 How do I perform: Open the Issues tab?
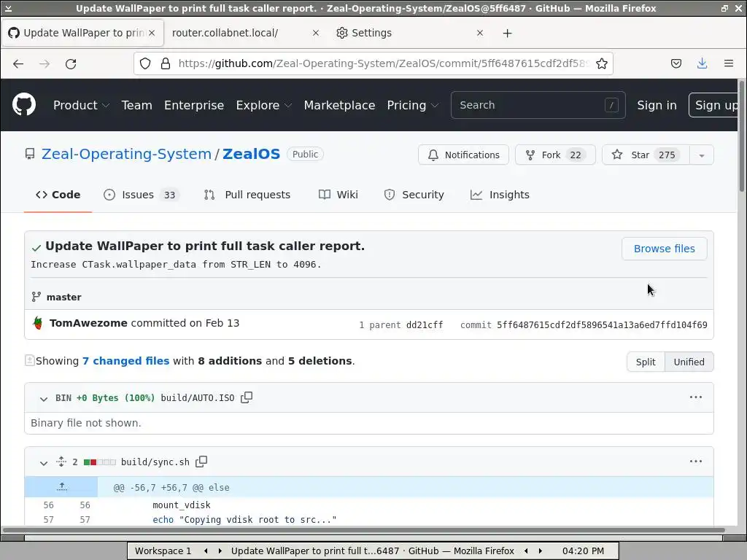[x=141, y=195]
